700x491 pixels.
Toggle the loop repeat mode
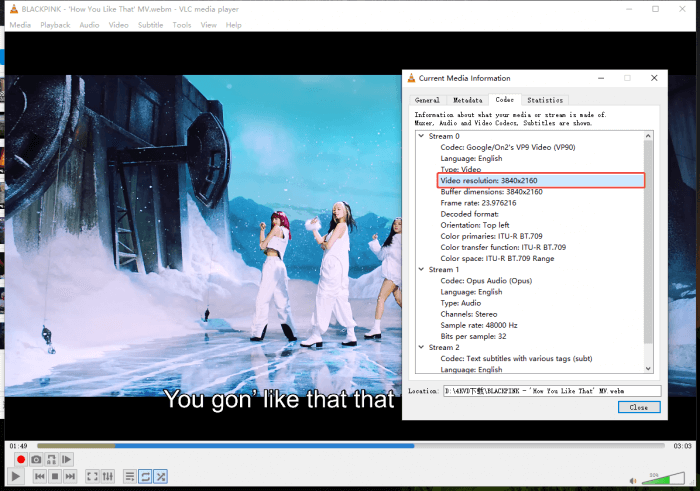145,477
